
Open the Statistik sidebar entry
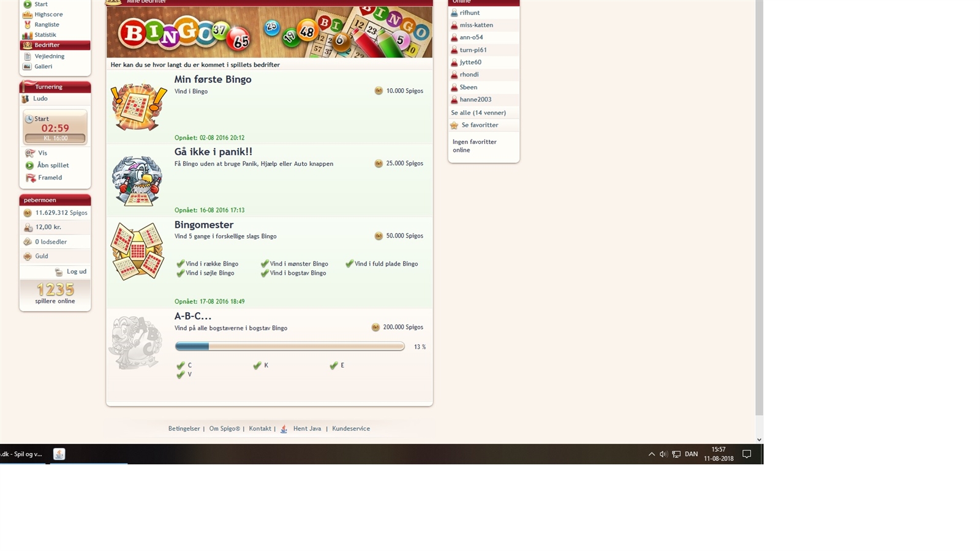[x=45, y=35]
